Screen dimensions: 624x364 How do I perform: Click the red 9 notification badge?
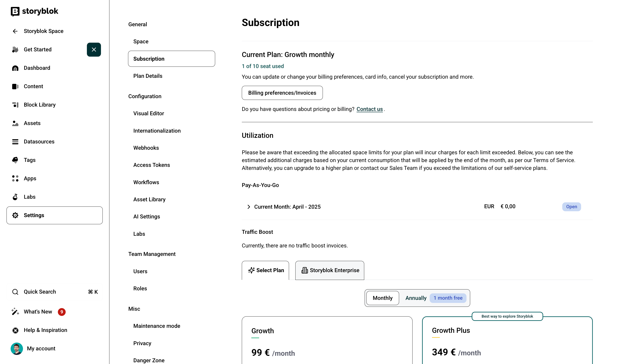pyautogui.click(x=62, y=312)
